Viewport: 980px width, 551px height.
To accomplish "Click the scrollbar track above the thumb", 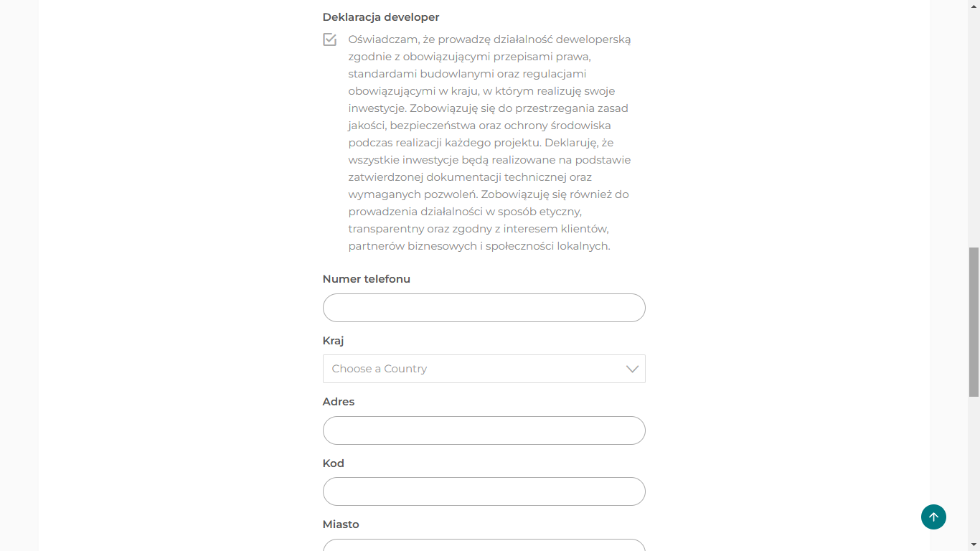I will coord(974,129).
